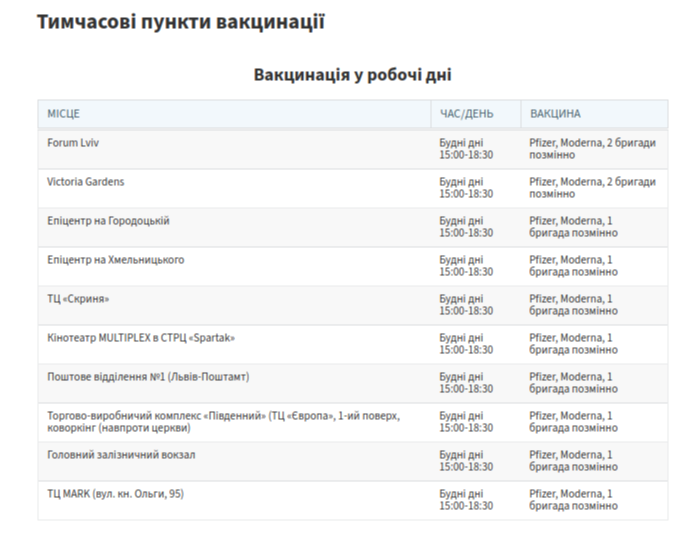The width and height of the screenshot is (675, 538).
Task: Click the vaccine cell in the Головний залізничний вокзал row
Action: (594, 461)
